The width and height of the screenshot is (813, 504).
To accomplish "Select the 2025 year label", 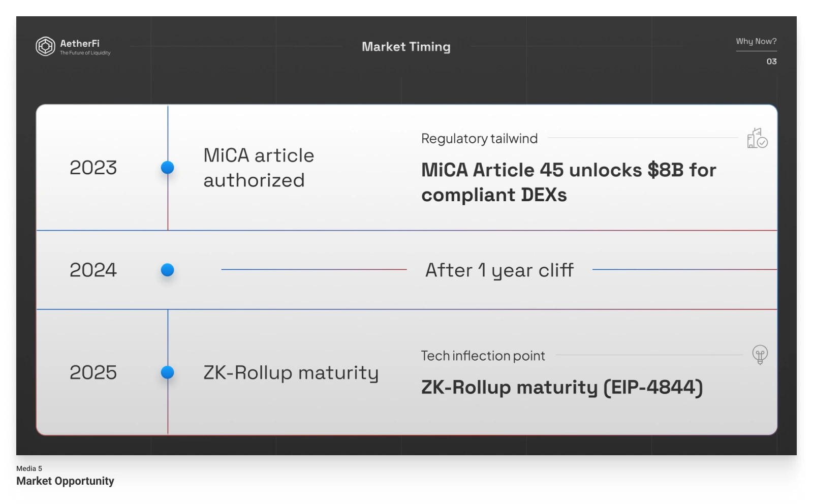I will click(x=93, y=372).
